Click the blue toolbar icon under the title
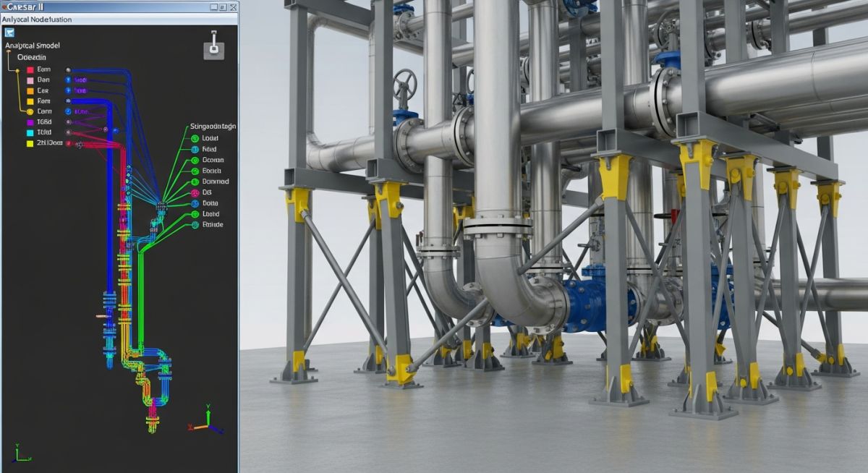Screen dimensions: 868x473 coord(9,33)
